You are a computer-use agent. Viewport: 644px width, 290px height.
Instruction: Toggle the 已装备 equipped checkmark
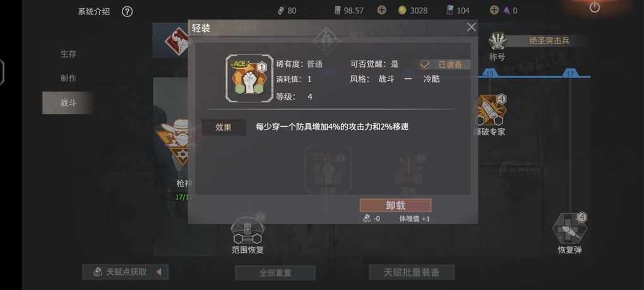click(425, 64)
